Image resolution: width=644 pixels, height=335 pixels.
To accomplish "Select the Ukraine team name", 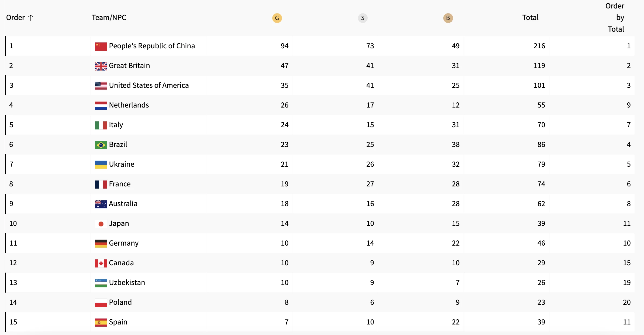I will pos(122,164).
